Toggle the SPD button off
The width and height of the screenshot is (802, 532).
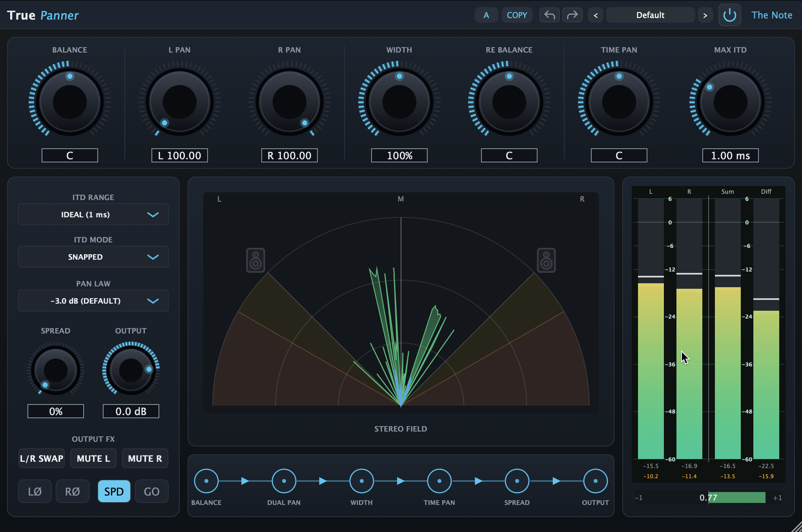pos(114,491)
